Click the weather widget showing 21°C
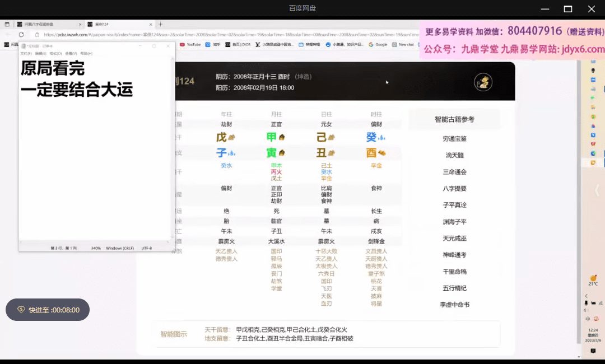 point(593,280)
